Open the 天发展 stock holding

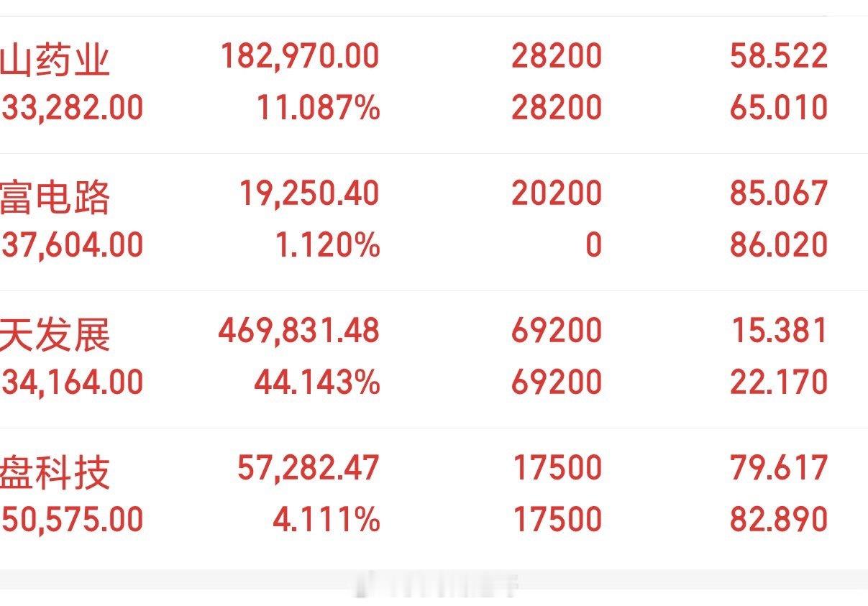(434, 359)
